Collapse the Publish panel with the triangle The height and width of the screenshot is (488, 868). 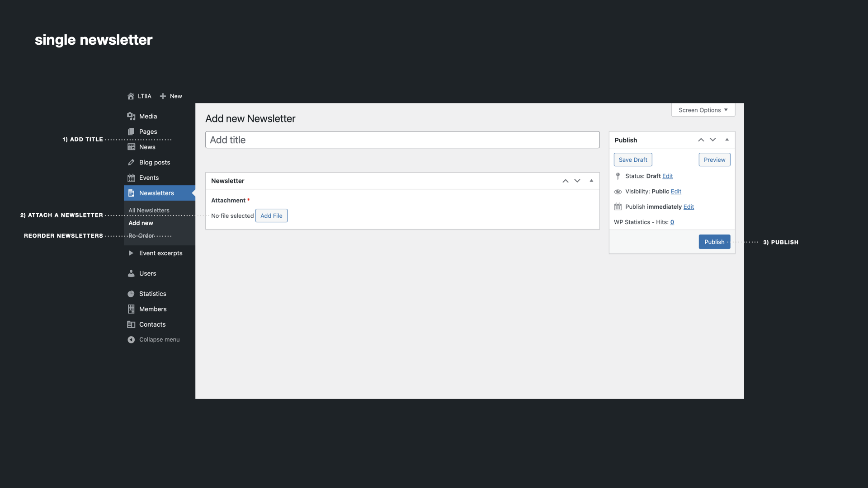pos(727,140)
